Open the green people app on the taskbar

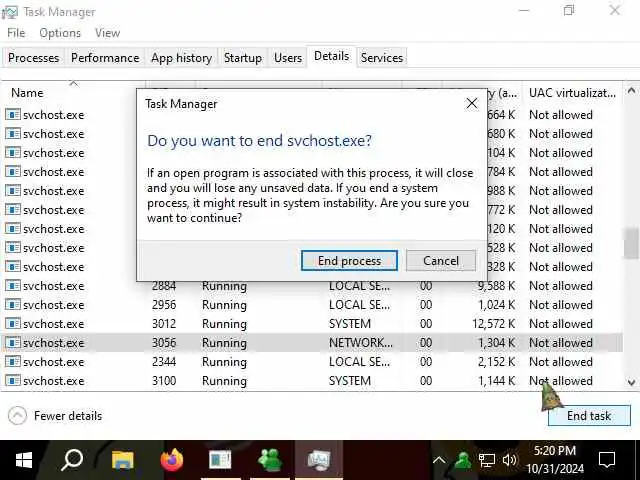270,460
